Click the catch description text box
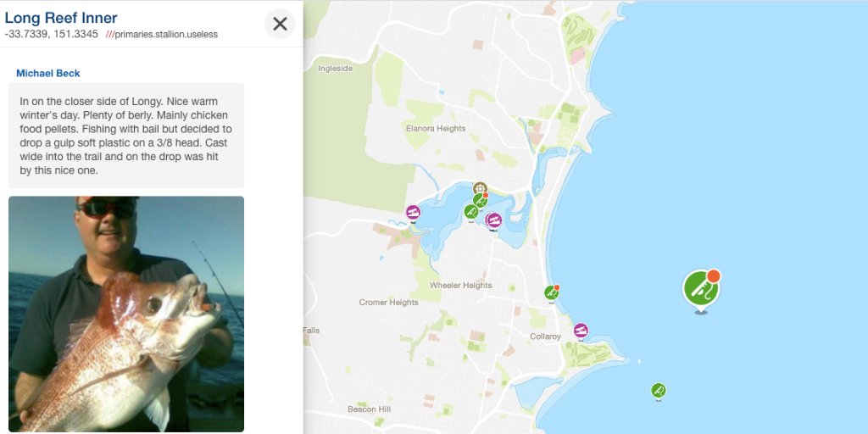 click(126, 136)
